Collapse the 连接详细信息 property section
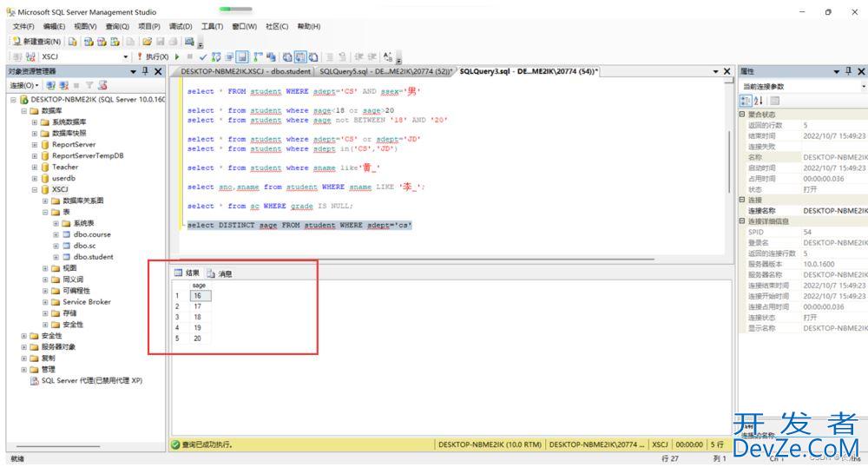Screen dimensions: 868x467 click(742, 220)
